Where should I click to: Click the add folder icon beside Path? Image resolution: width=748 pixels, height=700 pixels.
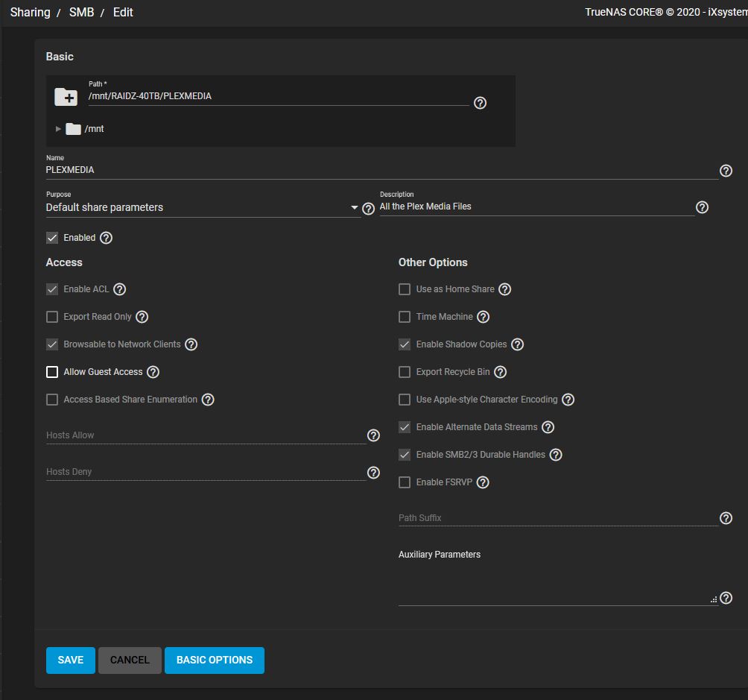pos(66,97)
